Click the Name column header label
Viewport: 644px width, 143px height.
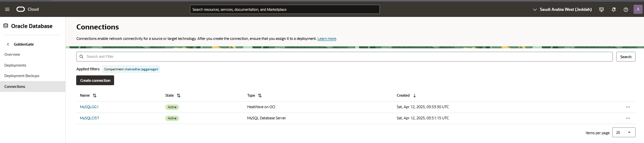click(85, 95)
